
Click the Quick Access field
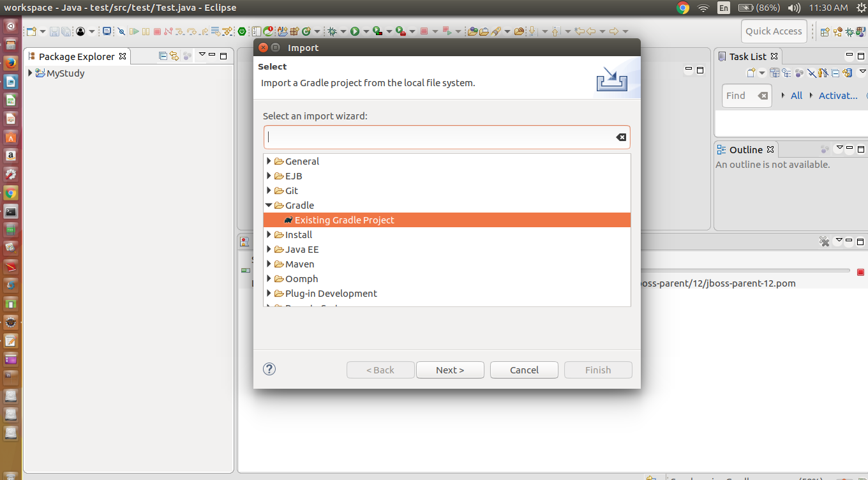coord(774,31)
